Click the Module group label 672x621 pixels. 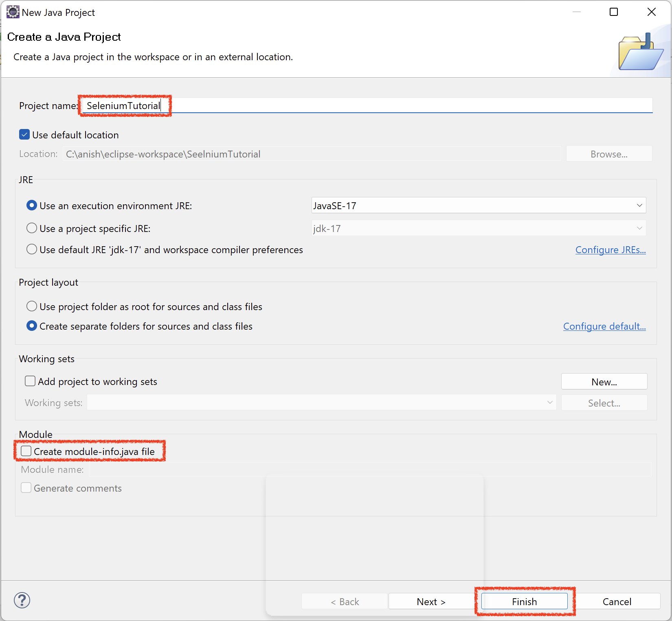(35, 434)
